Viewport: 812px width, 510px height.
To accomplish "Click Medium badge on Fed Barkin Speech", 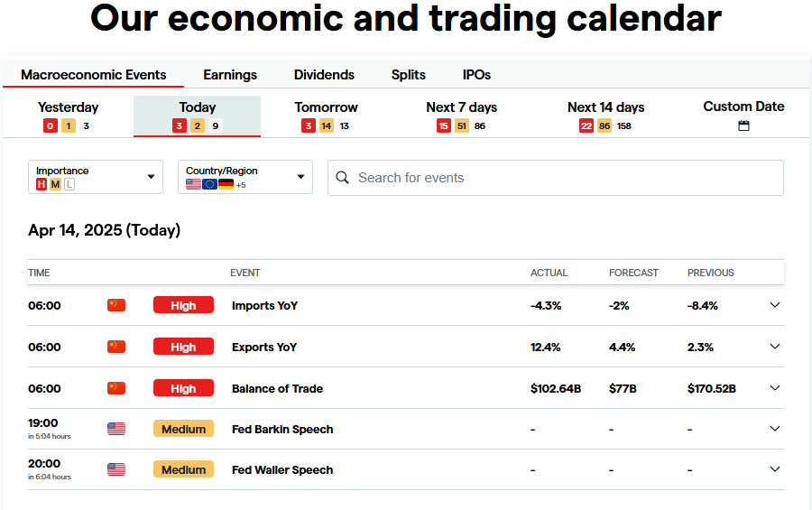I will (183, 429).
